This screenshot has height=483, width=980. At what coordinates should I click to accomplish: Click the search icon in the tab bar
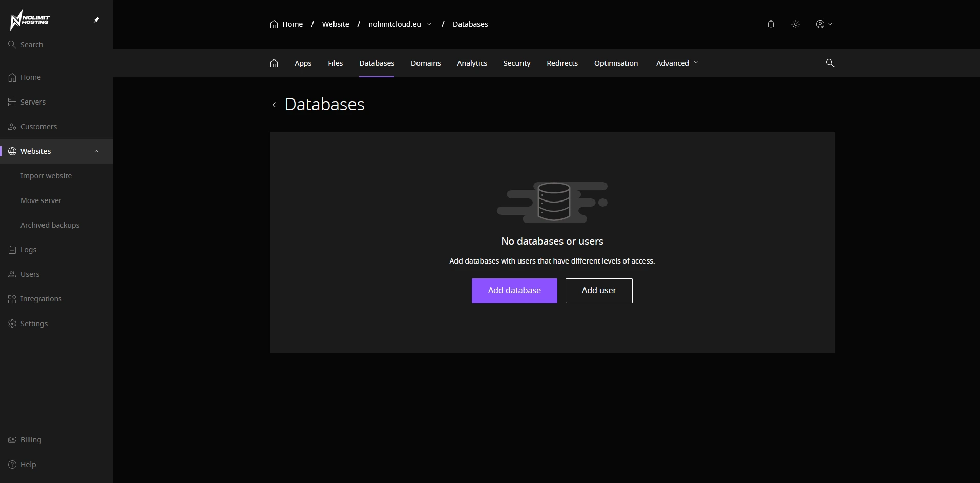pos(830,63)
